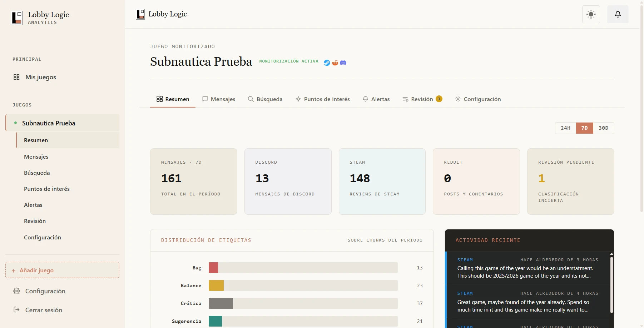Click the Reddit card showing 0
644x328 pixels.
pos(476,182)
